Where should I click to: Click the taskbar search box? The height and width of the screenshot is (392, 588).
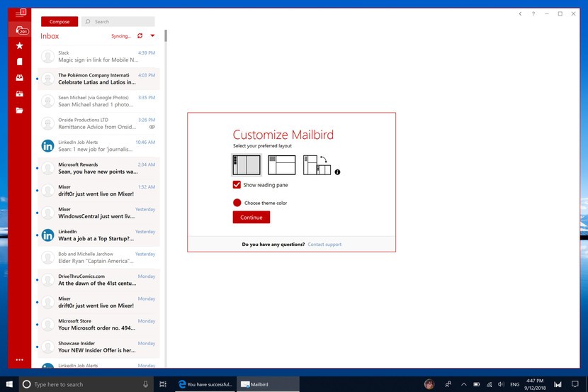click(86, 384)
